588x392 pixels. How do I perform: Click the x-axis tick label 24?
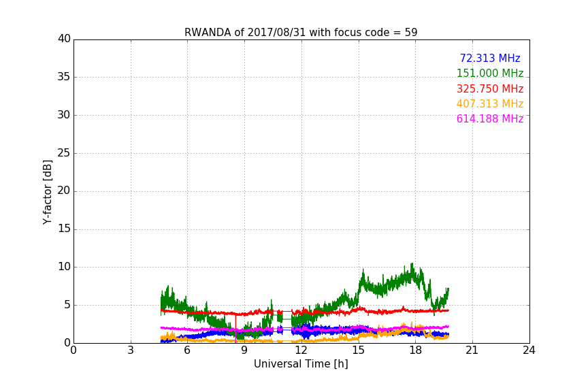[x=529, y=350]
